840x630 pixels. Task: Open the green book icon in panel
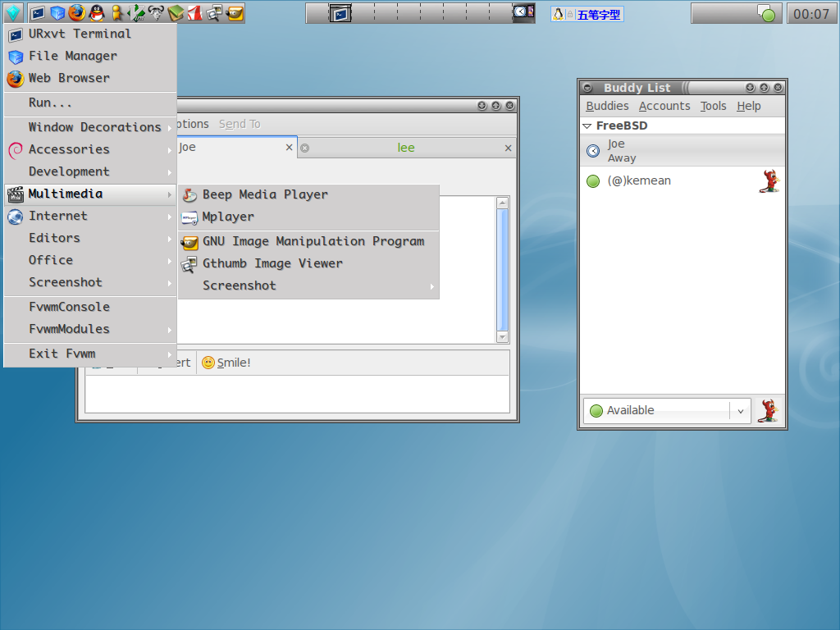176,13
